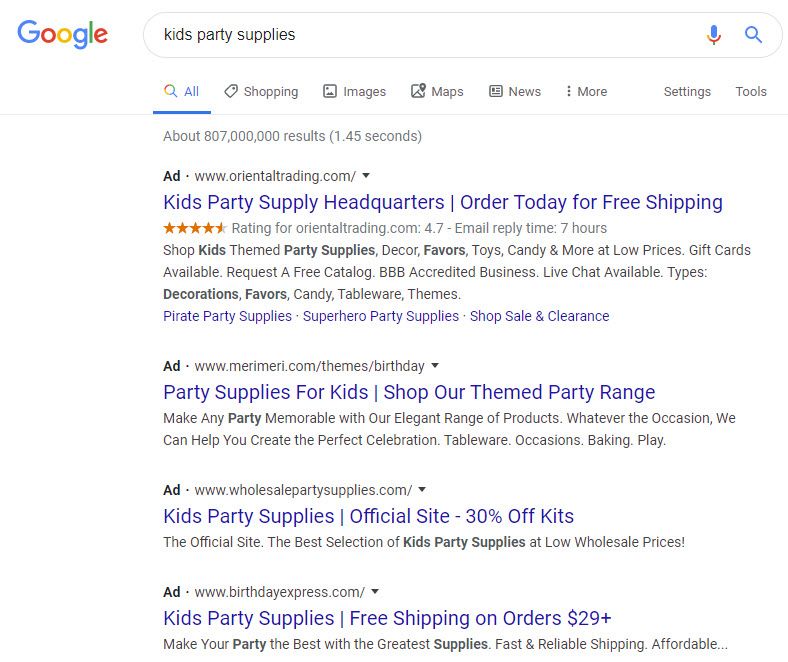Expand the merimeri.com ad dropdown arrow
This screenshot has width=788, height=662.
point(435,366)
